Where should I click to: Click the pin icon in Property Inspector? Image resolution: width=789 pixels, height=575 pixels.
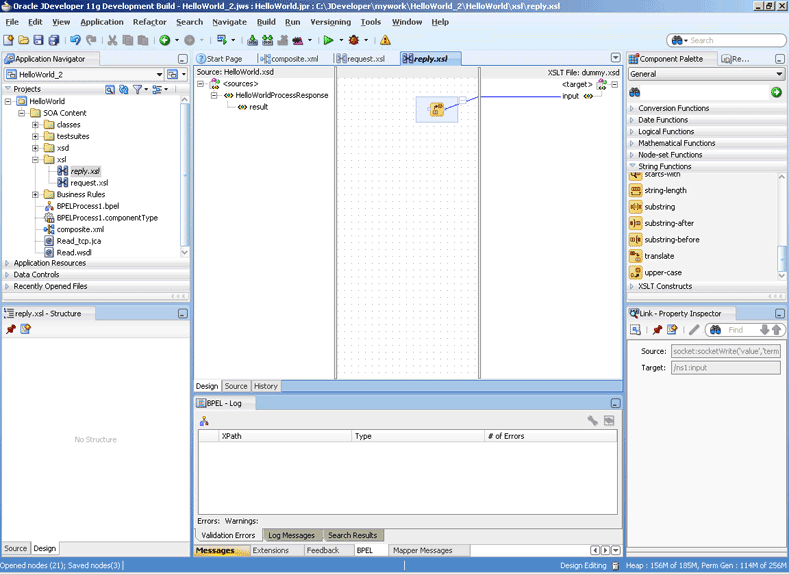(657, 330)
